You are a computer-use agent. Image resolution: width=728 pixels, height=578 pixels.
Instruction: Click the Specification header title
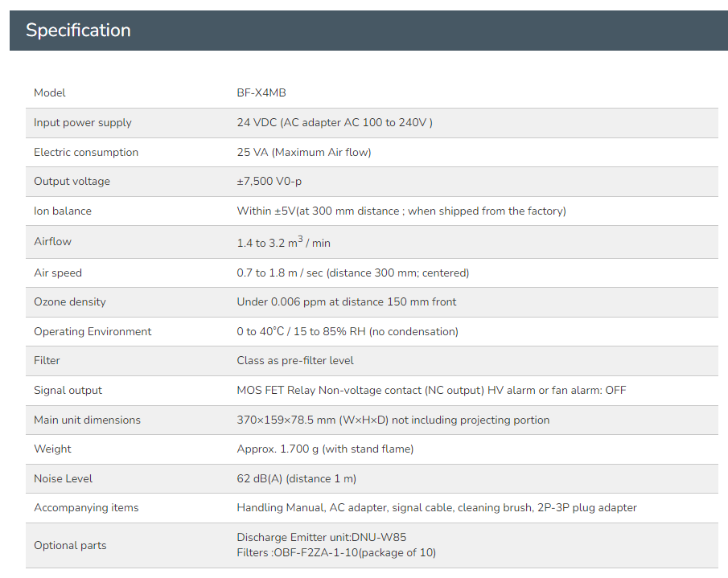point(78,31)
